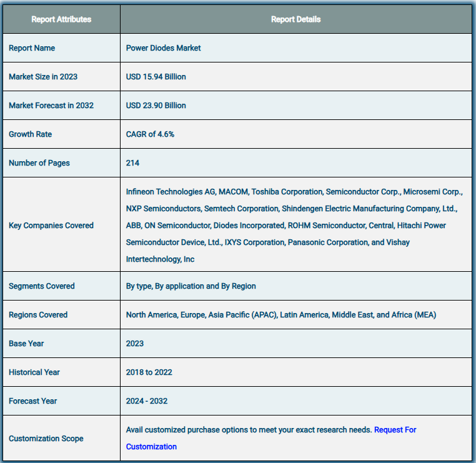Click the Number of Pages label
Image resolution: width=476 pixels, height=463 pixels.
point(39,163)
